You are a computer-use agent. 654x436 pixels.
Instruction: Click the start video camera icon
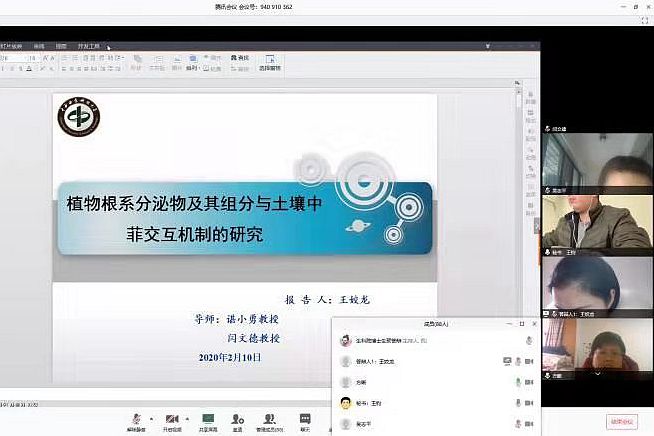click(x=172, y=418)
